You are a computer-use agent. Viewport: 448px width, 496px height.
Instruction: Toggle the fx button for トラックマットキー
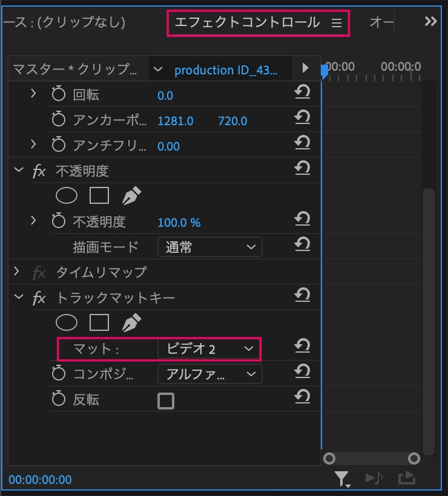(x=39, y=298)
